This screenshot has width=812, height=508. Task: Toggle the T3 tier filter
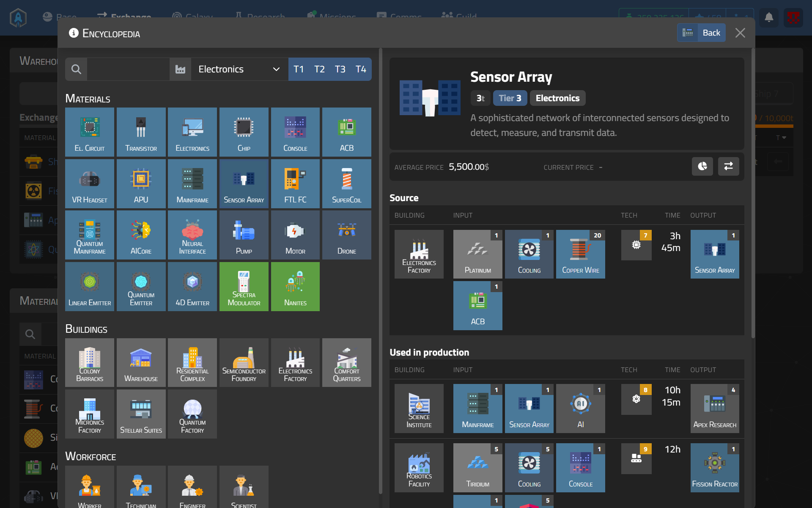[x=340, y=69]
